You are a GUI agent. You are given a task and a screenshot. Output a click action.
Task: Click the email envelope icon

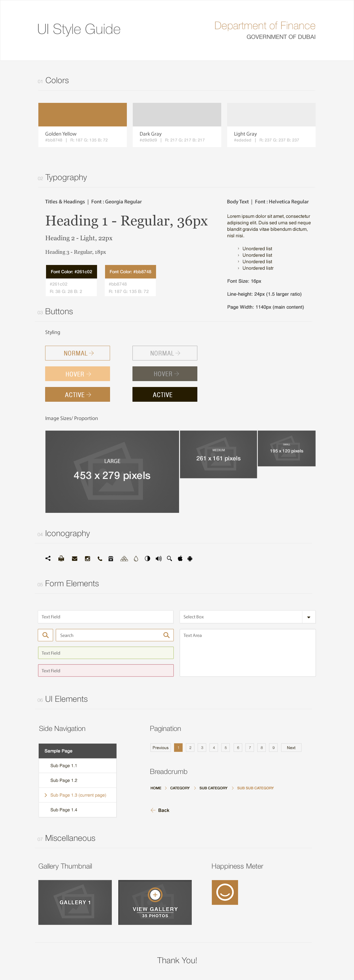click(x=75, y=559)
